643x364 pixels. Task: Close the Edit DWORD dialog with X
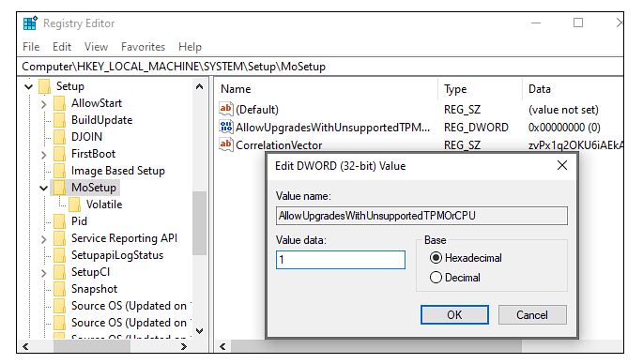(x=562, y=165)
